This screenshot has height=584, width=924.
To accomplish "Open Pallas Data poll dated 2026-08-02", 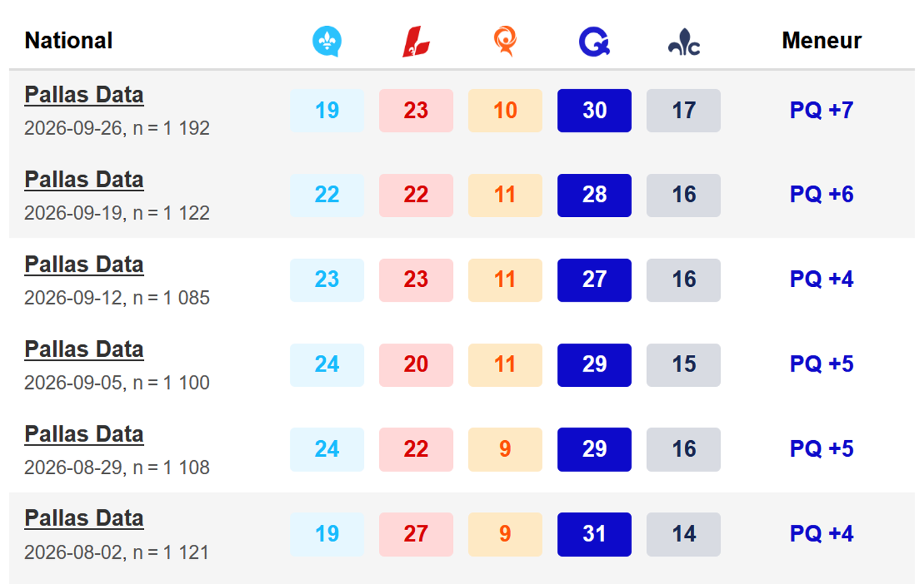I will [x=84, y=519].
